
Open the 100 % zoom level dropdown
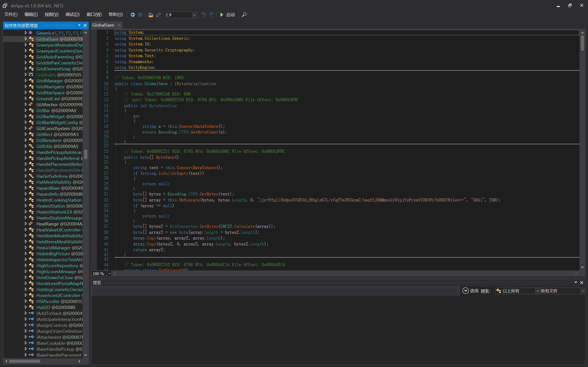pos(109,274)
